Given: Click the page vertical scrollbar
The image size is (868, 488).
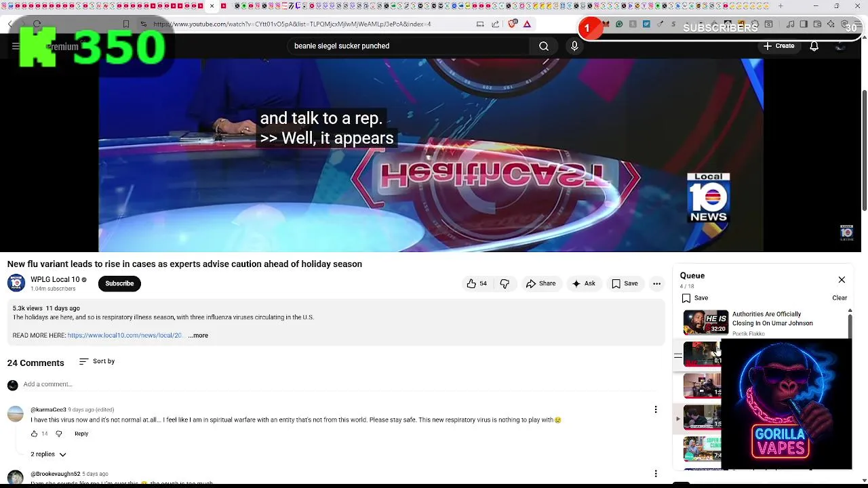Looking at the screenshot, I should 865,149.
